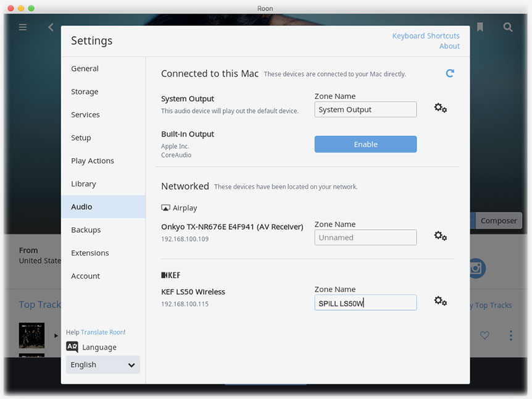This screenshot has height=399, width=532.
Task: Click the Translate Roon! link
Action: click(x=103, y=332)
